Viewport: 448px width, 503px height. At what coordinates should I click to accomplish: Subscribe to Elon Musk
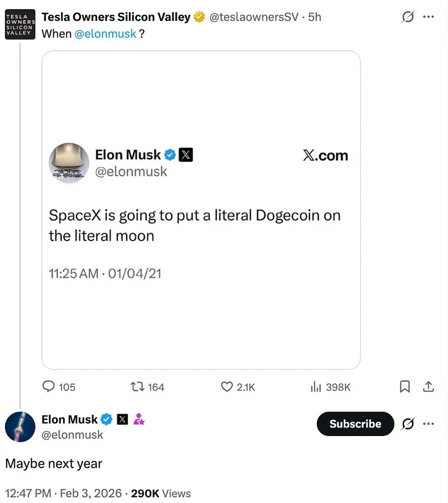[355, 424]
